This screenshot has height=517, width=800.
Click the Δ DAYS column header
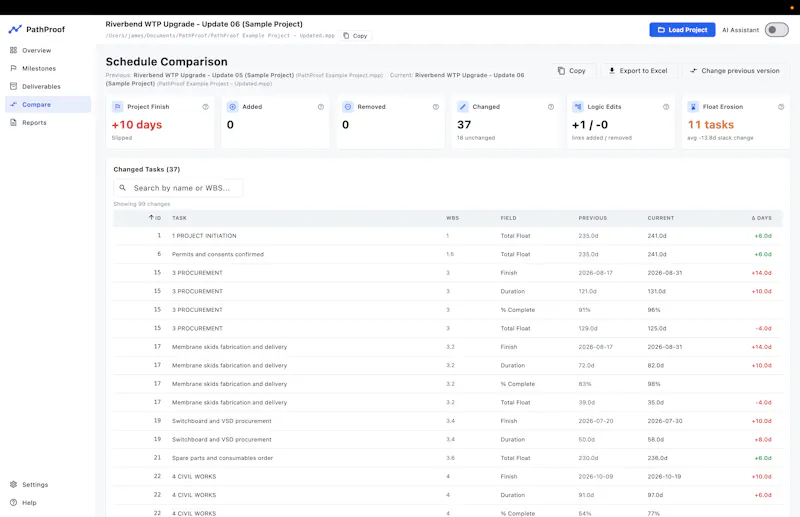coord(761,218)
